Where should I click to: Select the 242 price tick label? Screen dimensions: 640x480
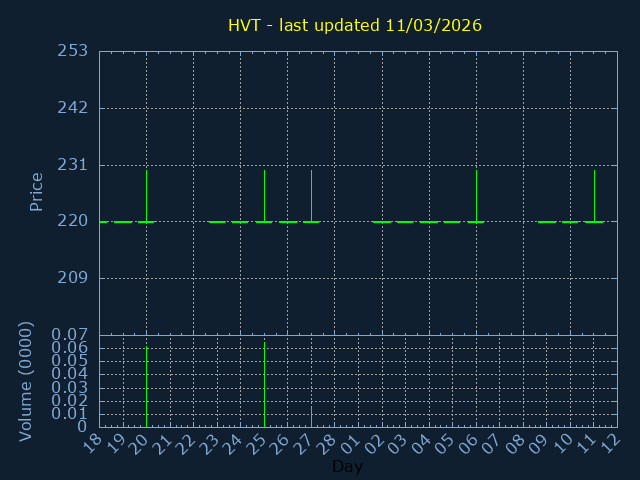[72, 108]
